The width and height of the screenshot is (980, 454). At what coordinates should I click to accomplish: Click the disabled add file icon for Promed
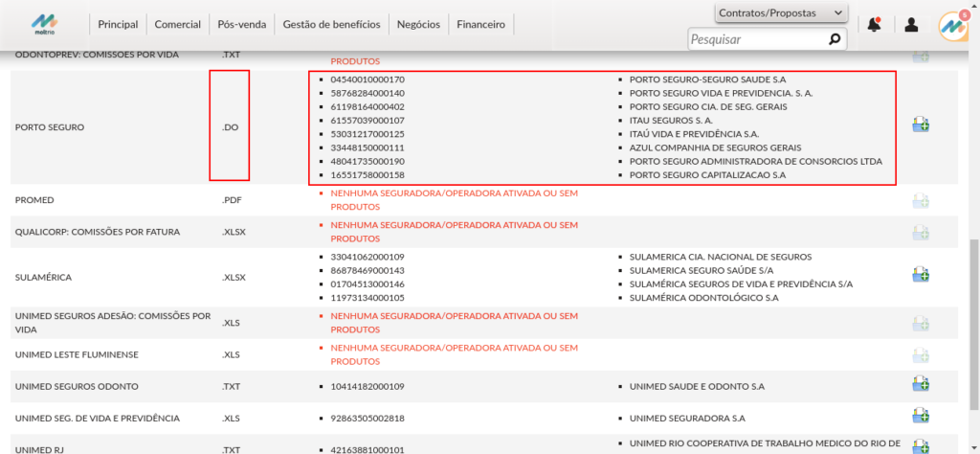coord(921,201)
